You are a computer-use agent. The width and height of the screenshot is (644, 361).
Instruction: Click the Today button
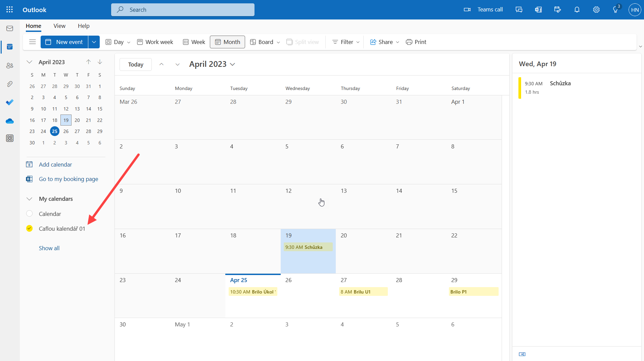[x=136, y=64]
